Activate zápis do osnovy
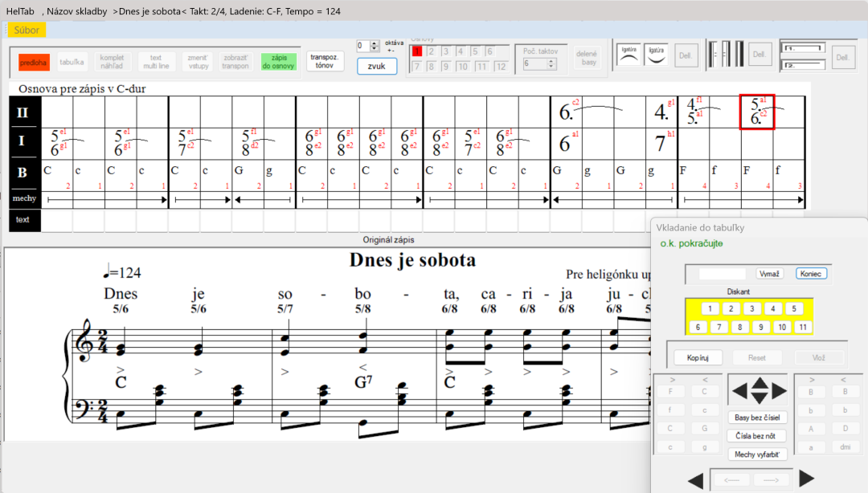The width and height of the screenshot is (868, 493). 278,61
